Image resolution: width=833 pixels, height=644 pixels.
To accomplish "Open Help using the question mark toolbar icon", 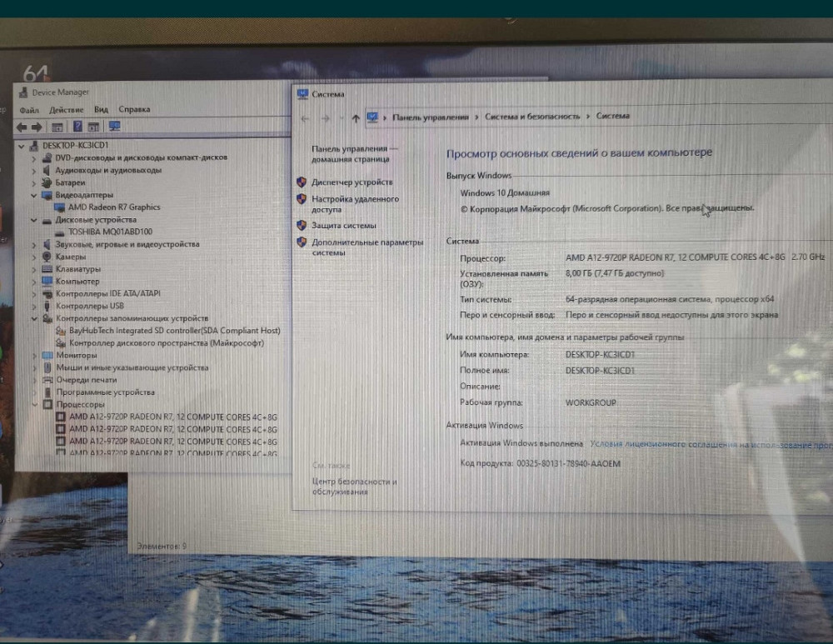I will click(77, 127).
